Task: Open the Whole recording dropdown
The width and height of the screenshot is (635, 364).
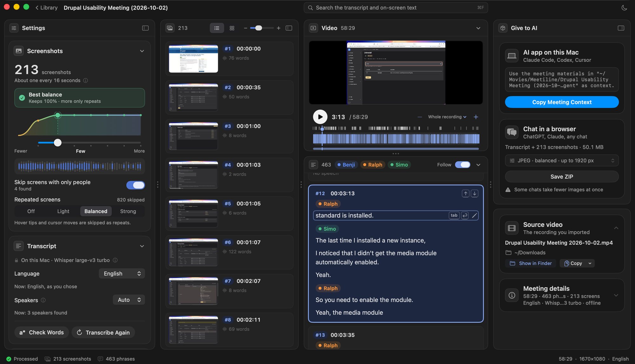Action: coord(447,117)
